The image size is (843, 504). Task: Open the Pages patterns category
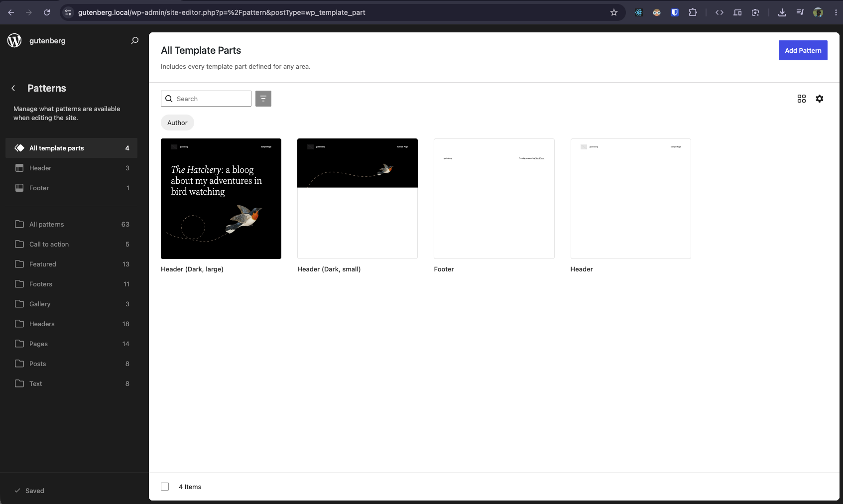pyautogui.click(x=71, y=344)
